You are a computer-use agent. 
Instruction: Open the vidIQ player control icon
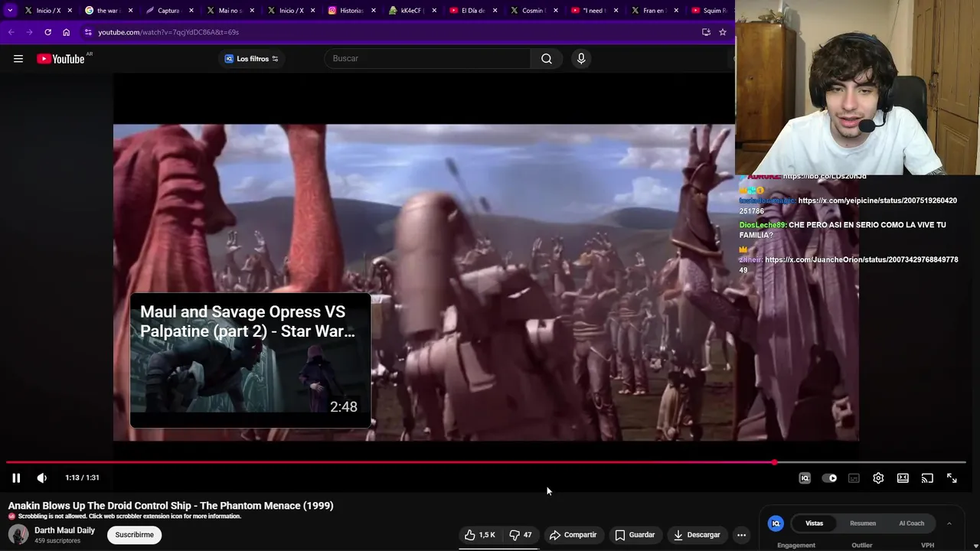805,478
